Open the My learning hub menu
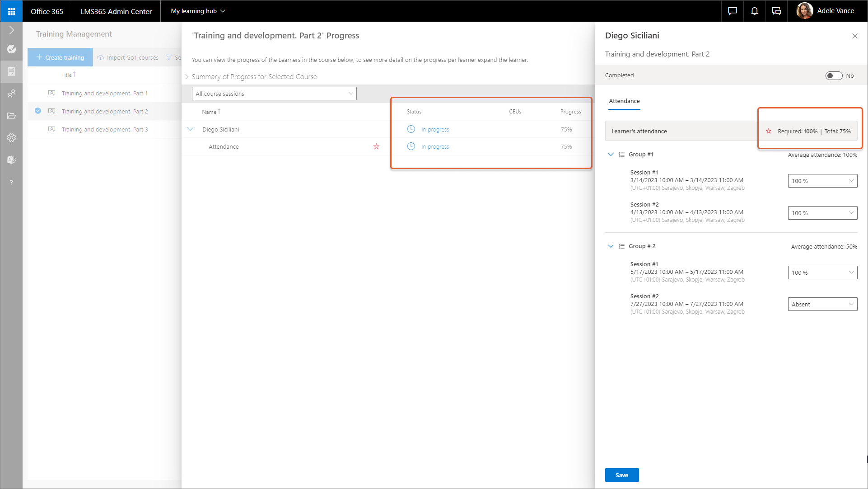The height and width of the screenshot is (489, 868). click(x=198, y=11)
